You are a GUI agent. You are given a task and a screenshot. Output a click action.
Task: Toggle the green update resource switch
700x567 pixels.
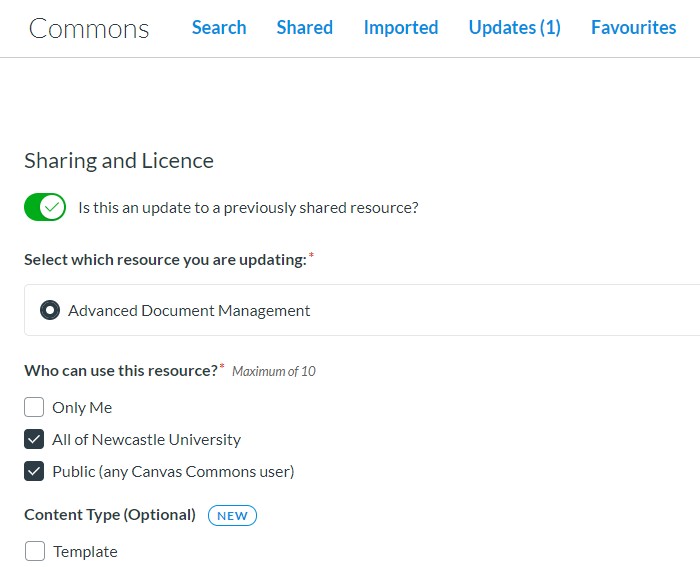pyautogui.click(x=45, y=208)
